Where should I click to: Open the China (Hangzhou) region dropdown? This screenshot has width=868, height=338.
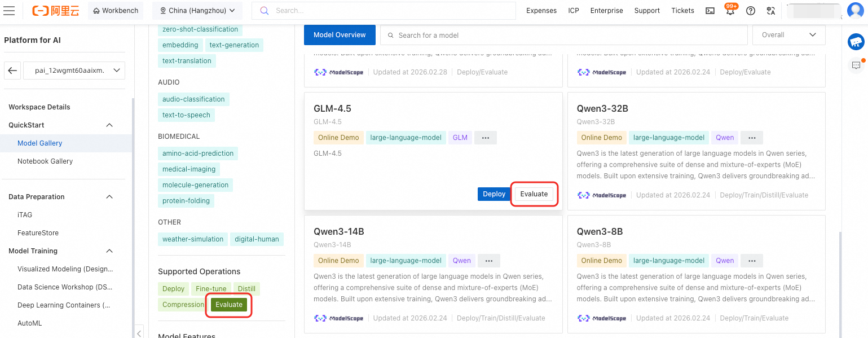(197, 11)
